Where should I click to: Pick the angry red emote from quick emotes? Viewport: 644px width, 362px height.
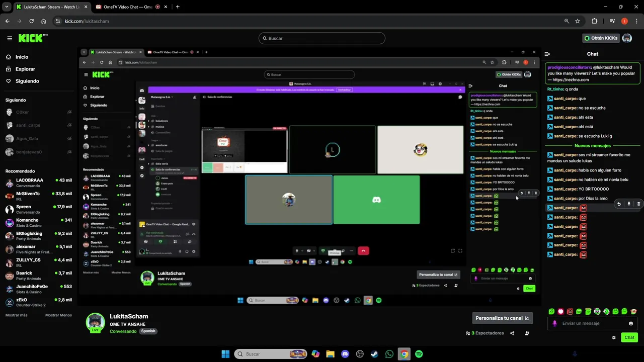[570, 312]
